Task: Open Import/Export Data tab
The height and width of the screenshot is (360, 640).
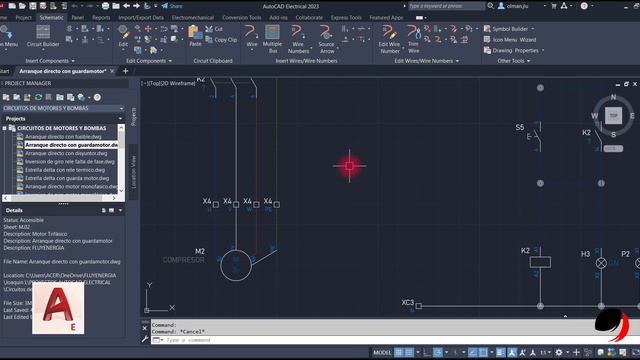Action: point(141,18)
